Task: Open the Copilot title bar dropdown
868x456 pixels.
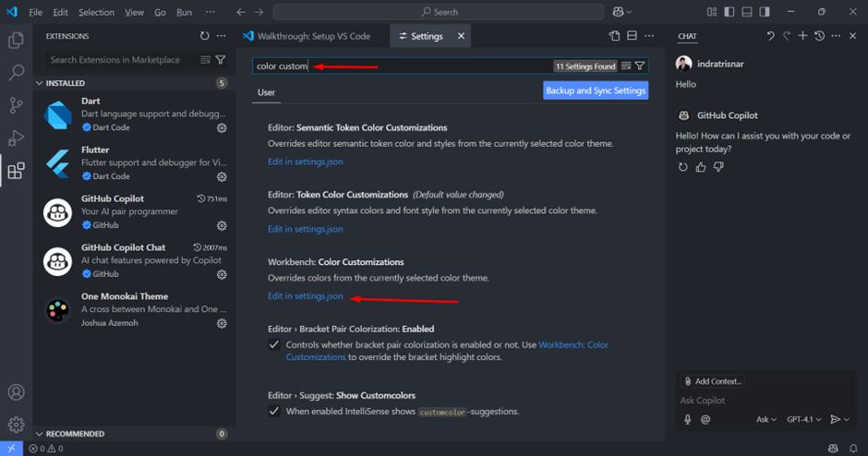Action: pyautogui.click(x=629, y=12)
